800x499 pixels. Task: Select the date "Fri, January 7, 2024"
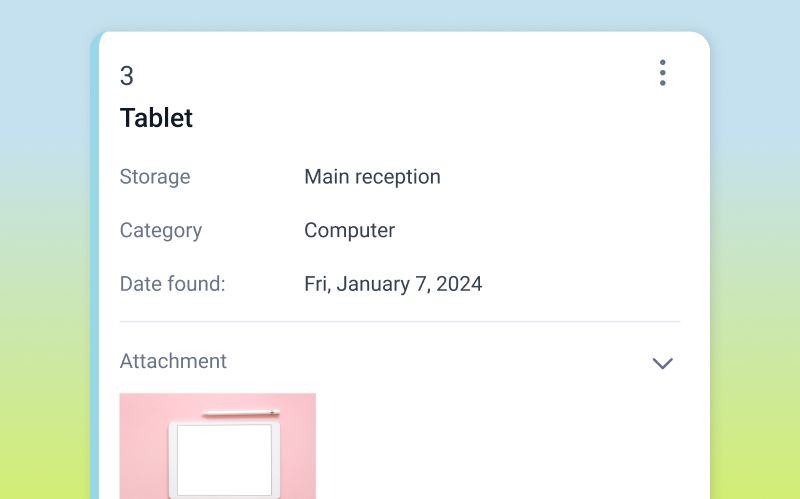click(393, 284)
